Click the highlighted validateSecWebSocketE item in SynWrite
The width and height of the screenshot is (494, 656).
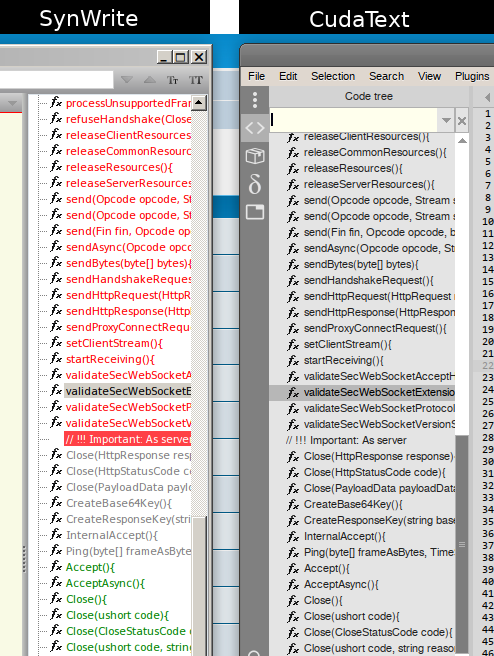(x=128, y=391)
